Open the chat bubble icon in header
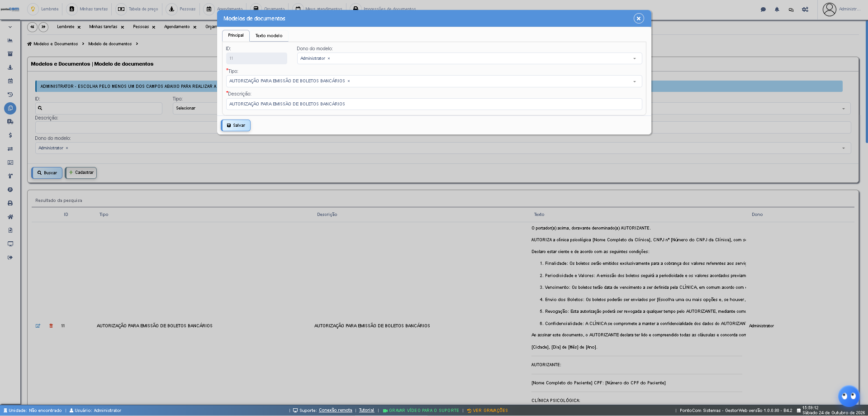 [763, 9]
